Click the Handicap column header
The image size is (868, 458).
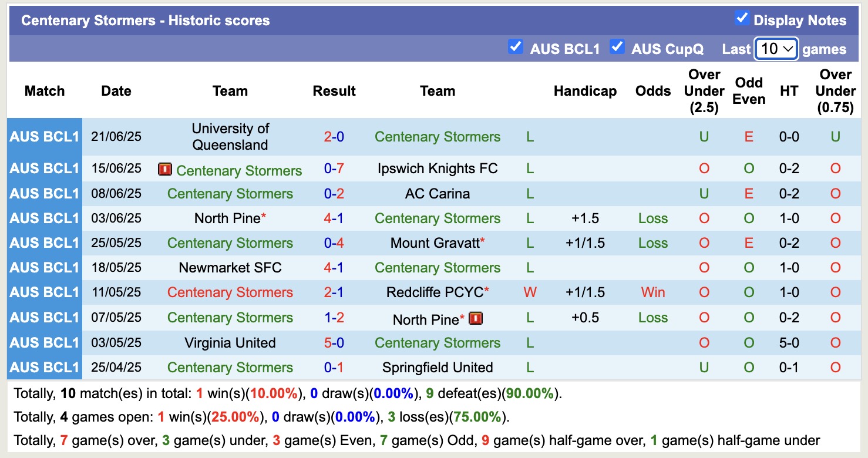coord(584,91)
